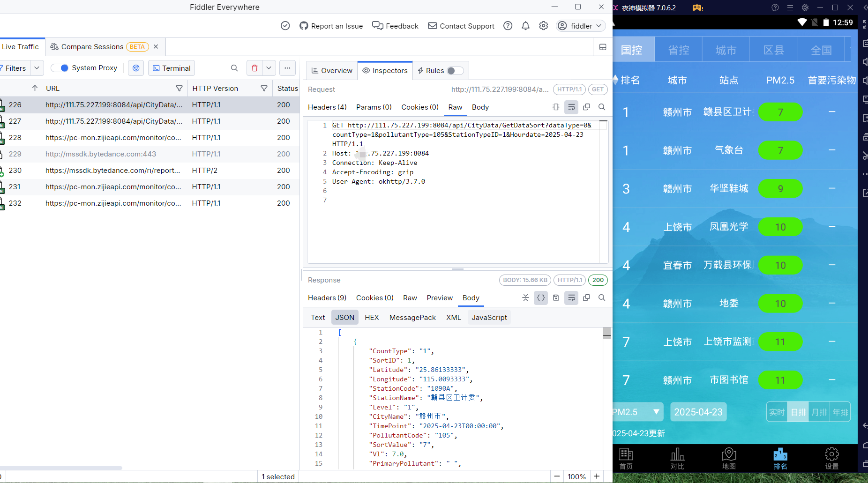Select 省控 tab in emulator app

(x=679, y=50)
